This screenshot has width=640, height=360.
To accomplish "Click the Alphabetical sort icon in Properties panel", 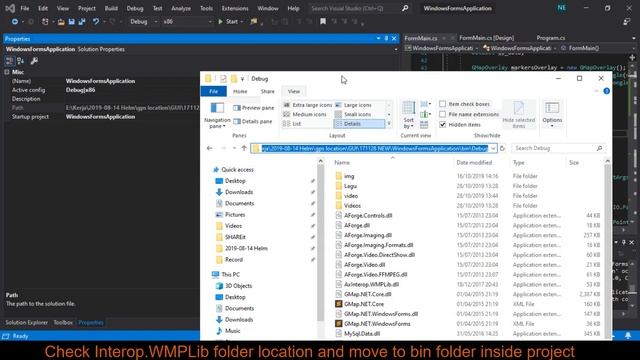I will click(x=20, y=61).
